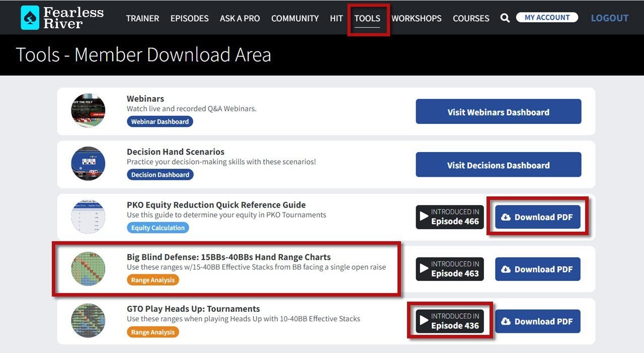
Task: Go to the COURSES section
Action: click(471, 18)
